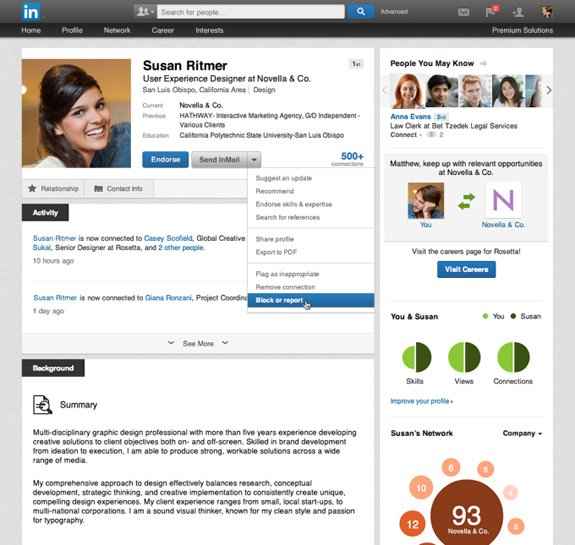
Task: Open search type people dropdown
Action: point(145,12)
